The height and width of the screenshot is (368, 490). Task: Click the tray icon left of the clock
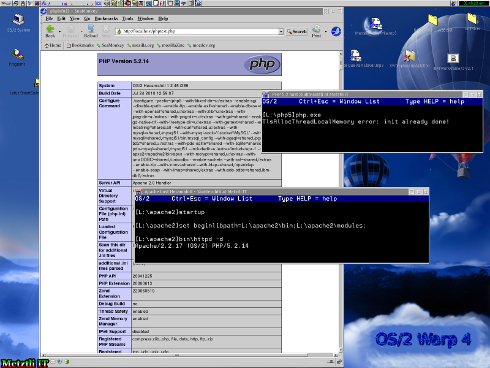[x=453, y=3]
